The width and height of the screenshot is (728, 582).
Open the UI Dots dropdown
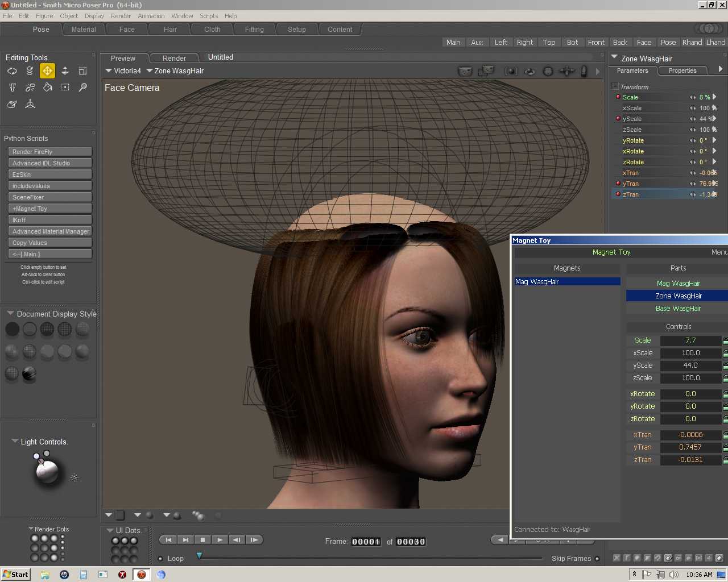coord(110,530)
